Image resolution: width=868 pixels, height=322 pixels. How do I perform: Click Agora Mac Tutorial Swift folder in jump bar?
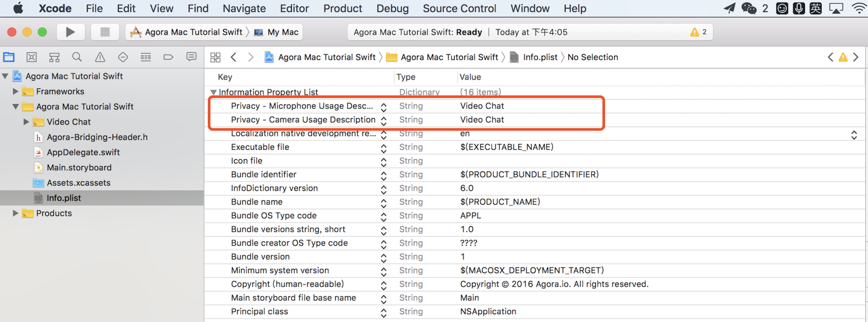click(442, 57)
